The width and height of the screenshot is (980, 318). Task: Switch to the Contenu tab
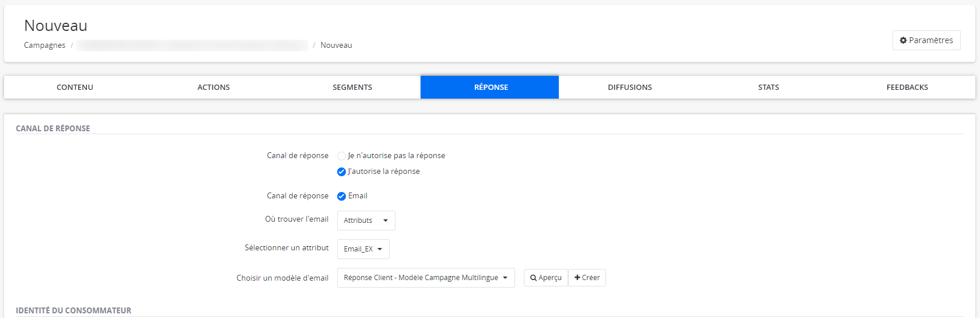pos(75,88)
